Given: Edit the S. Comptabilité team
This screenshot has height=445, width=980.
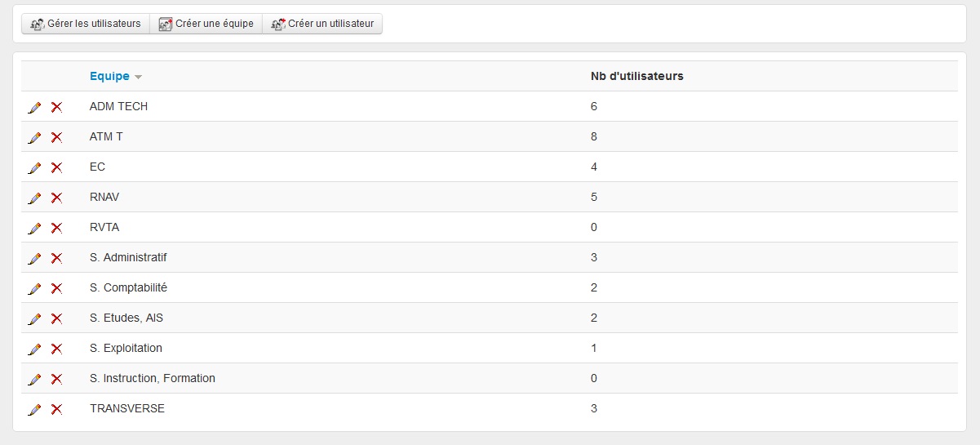Looking at the screenshot, I should click(x=34, y=288).
